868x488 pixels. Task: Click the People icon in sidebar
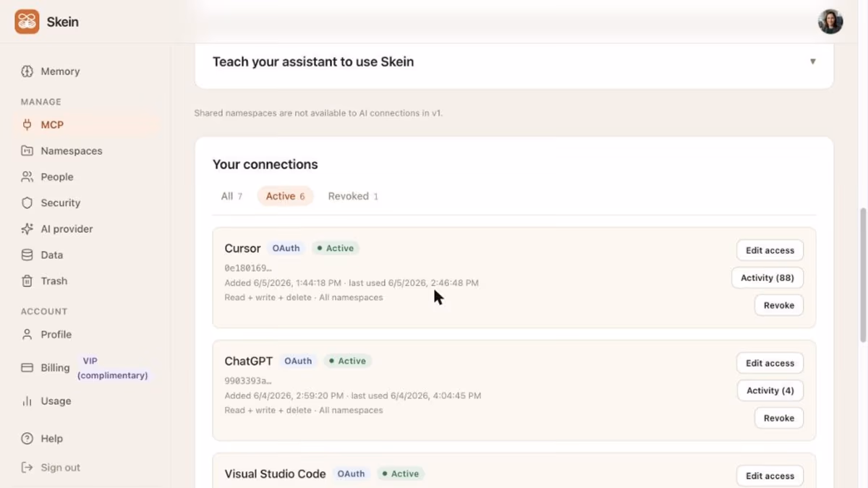(x=27, y=177)
